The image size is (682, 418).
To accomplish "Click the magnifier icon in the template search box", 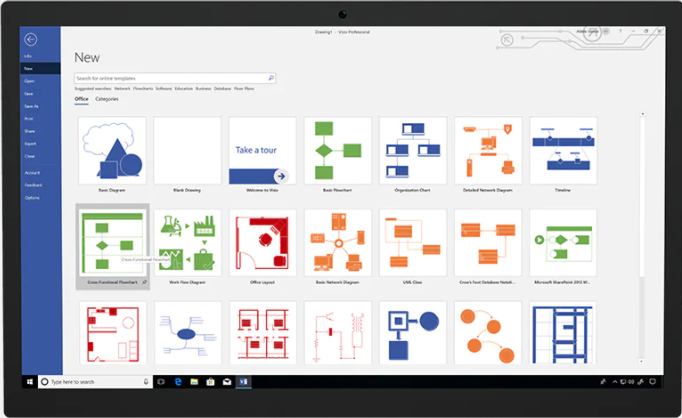I will click(271, 78).
